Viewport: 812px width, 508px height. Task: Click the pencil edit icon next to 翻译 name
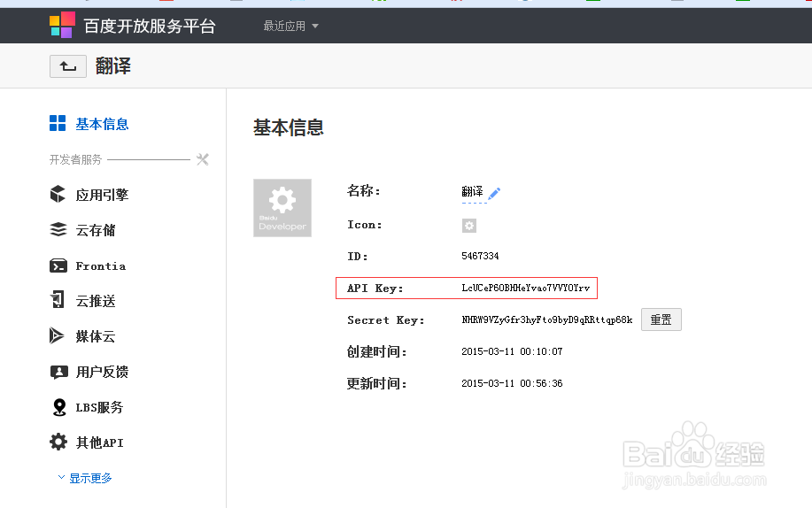(495, 193)
